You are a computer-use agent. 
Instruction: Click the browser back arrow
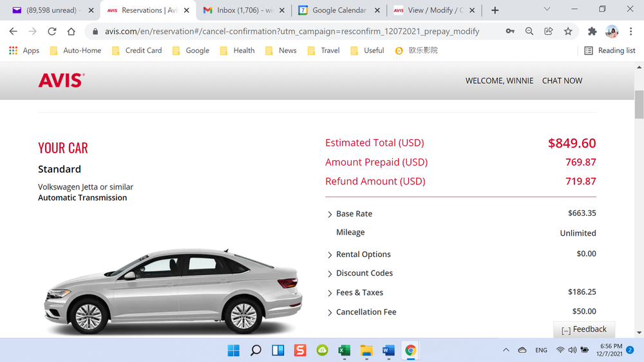[x=13, y=31]
